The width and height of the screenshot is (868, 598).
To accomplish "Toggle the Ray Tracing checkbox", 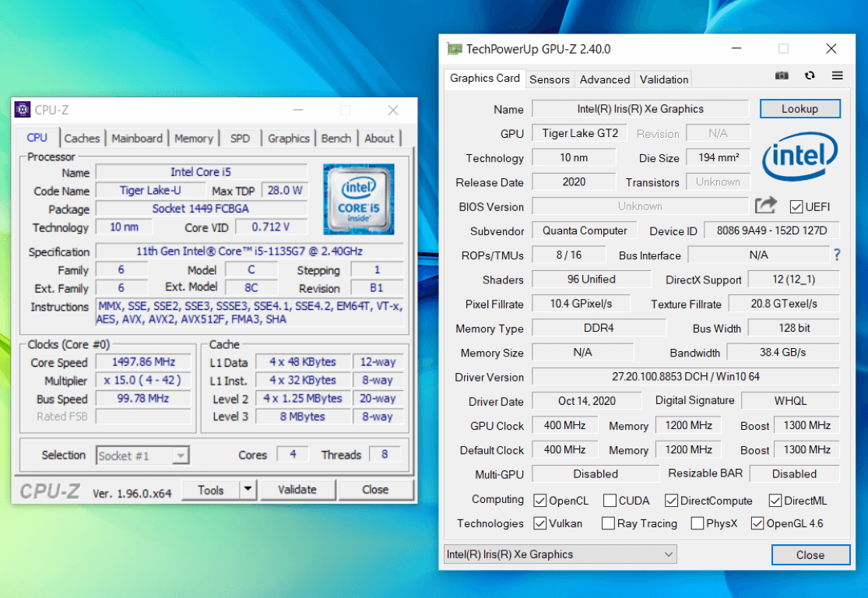I will tap(608, 523).
